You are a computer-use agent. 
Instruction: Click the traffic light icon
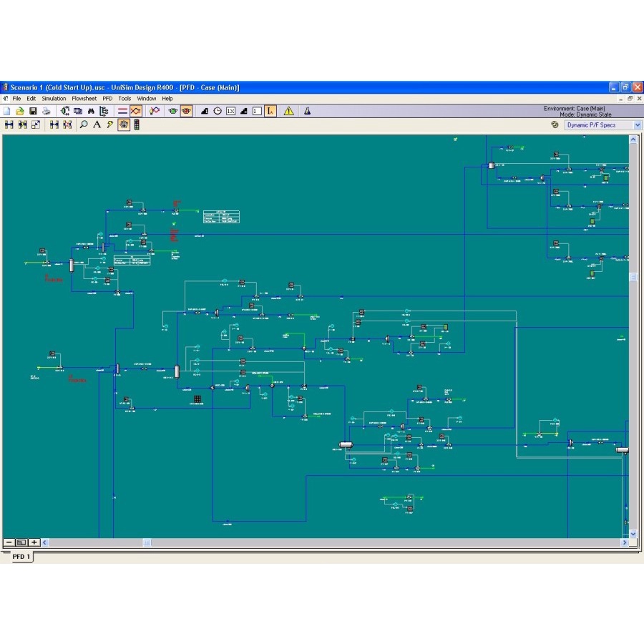[137, 125]
